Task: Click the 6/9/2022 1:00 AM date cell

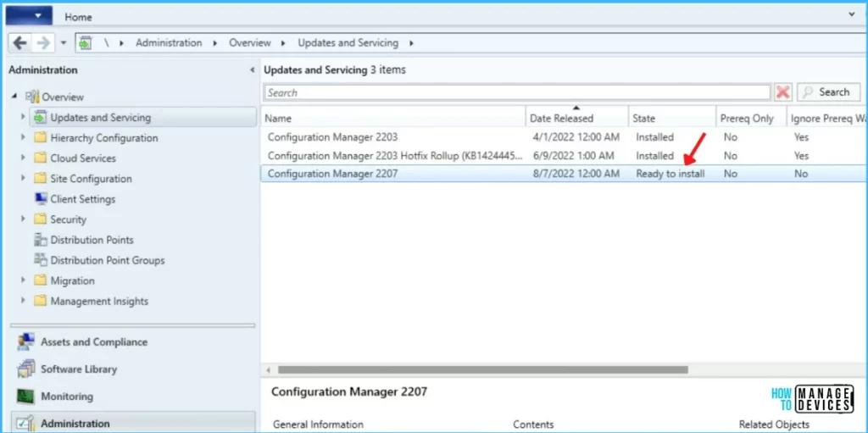Action: point(573,156)
